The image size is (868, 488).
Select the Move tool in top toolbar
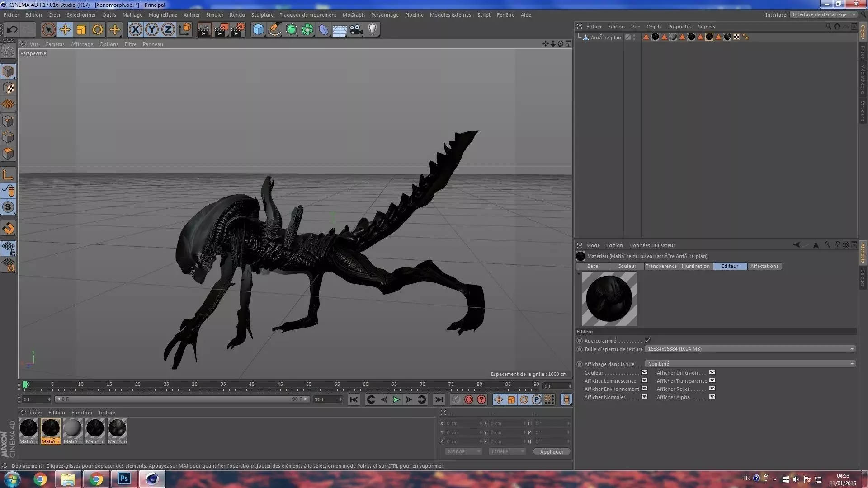[65, 30]
